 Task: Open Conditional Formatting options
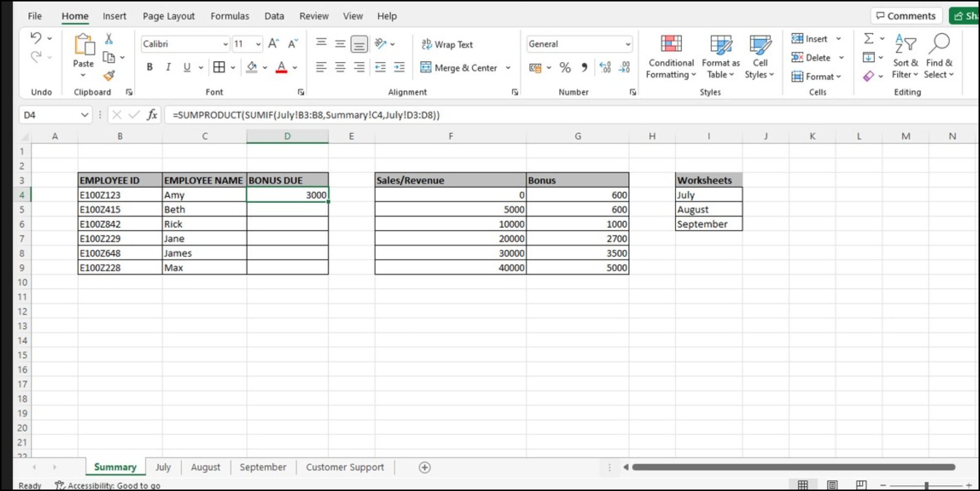coord(670,55)
